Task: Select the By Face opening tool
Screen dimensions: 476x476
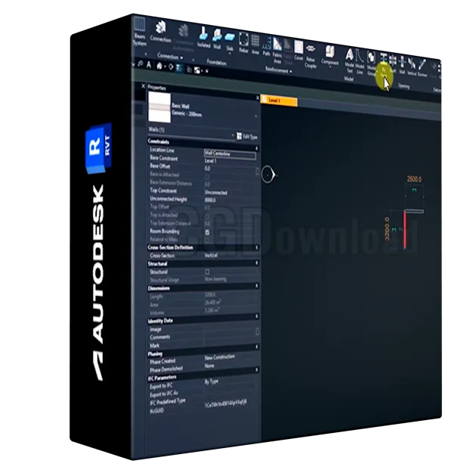Action: [x=384, y=66]
